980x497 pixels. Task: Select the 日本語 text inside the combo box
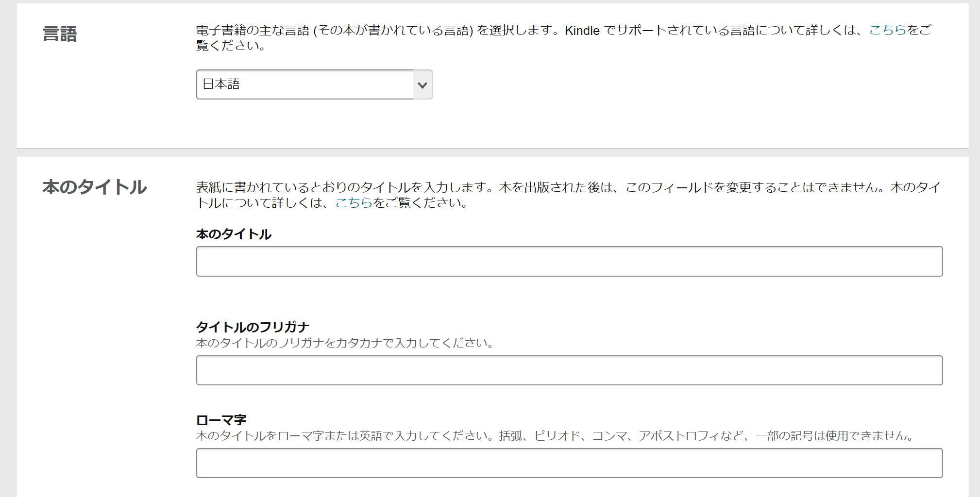click(221, 84)
